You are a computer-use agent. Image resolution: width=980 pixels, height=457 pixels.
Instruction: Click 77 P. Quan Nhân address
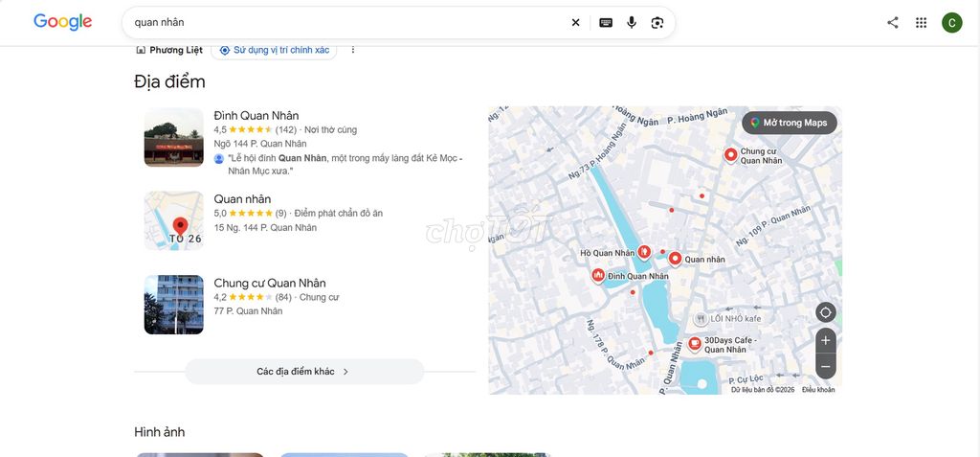pyautogui.click(x=248, y=311)
